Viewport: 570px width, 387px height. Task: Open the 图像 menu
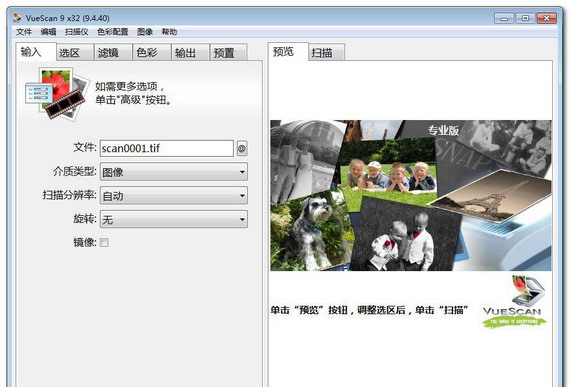coord(145,32)
